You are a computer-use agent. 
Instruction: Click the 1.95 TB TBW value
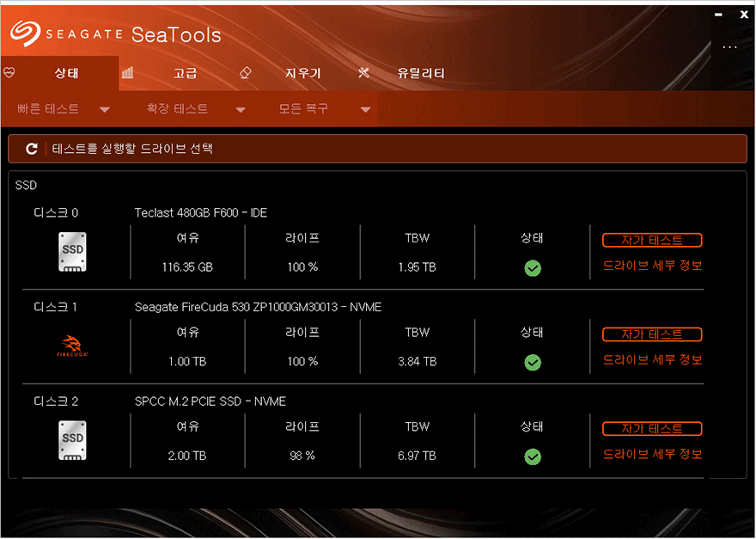tap(417, 267)
